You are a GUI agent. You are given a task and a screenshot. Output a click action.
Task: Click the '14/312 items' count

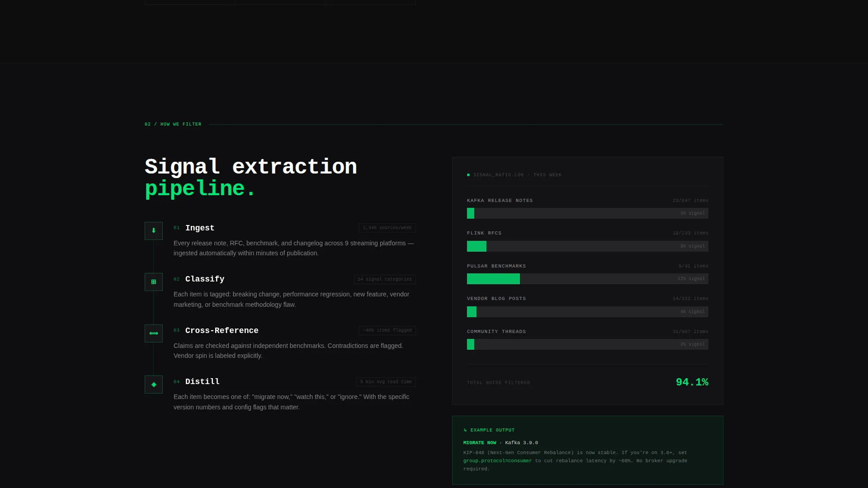(x=690, y=299)
